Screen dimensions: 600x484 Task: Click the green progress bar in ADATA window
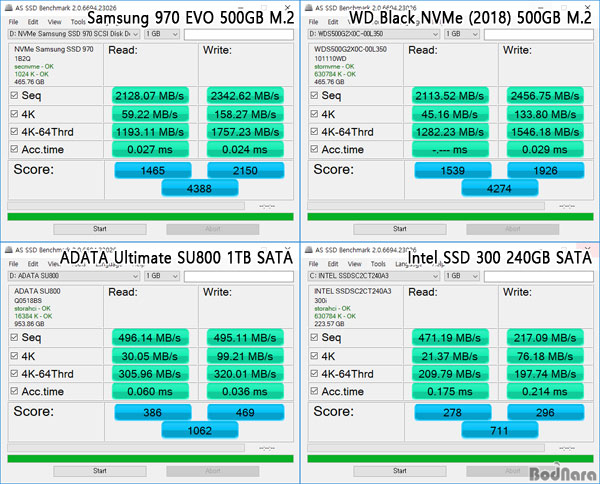(x=150, y=458)
